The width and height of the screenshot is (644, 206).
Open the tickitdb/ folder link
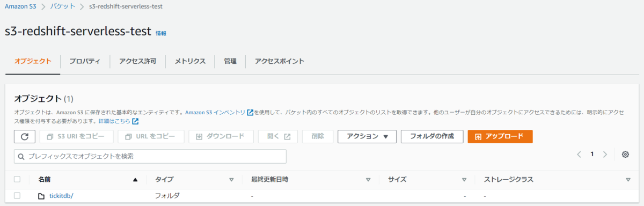click(x=61, y=196)
